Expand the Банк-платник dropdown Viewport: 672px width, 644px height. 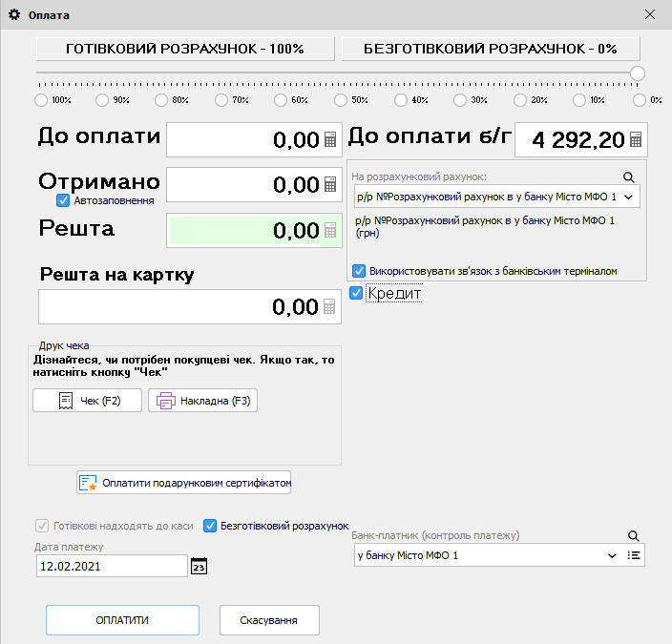pyautogui.click(x=612, y=555)
